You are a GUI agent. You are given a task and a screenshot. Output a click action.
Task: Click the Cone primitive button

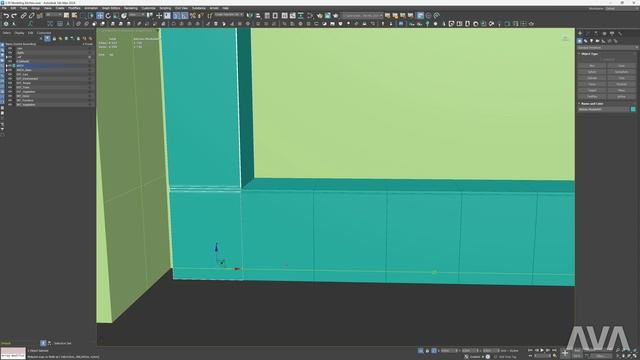[x=621, y=66]
